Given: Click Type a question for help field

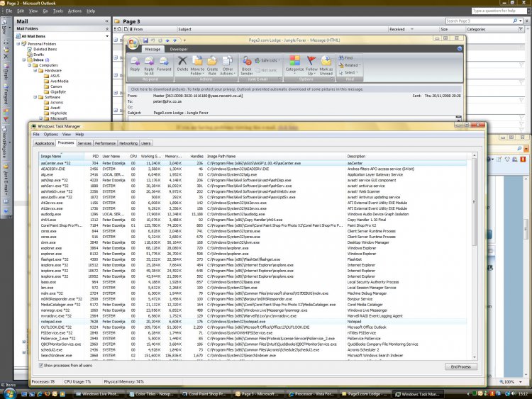Looking at the screenshot, I should (499, 11).
